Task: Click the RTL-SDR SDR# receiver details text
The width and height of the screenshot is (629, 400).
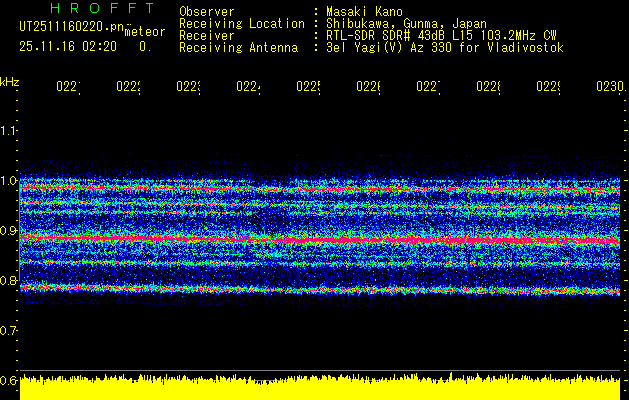Action: [x=441, y=36]
